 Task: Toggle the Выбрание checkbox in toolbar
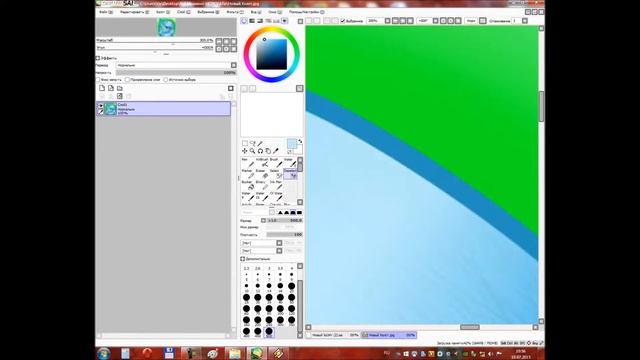(x=343, y=20)
